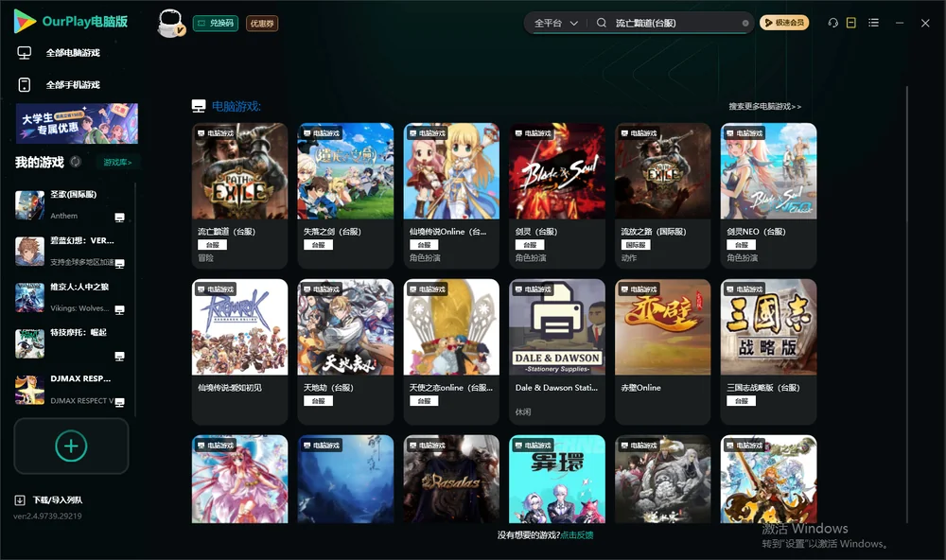Screen dimensions: 946x560
Task: Click 台服 tag under 剑灵NEO (台服)
Action: (x=742, y=245)
